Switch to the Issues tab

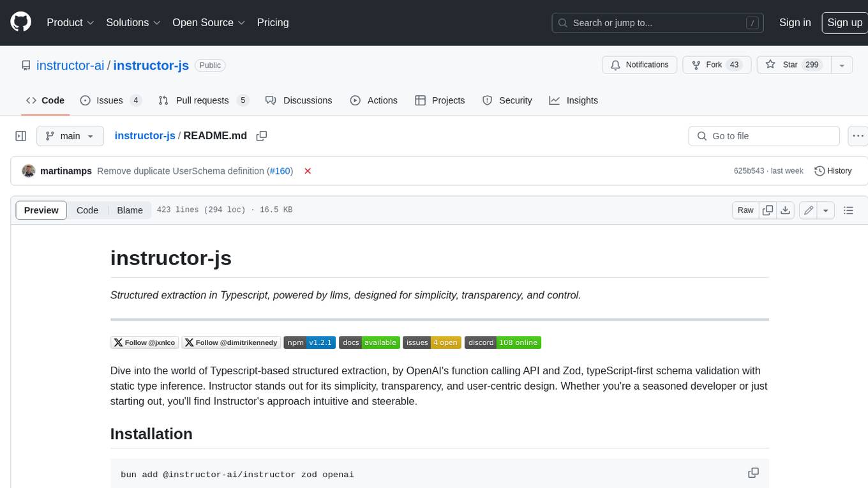110,100
